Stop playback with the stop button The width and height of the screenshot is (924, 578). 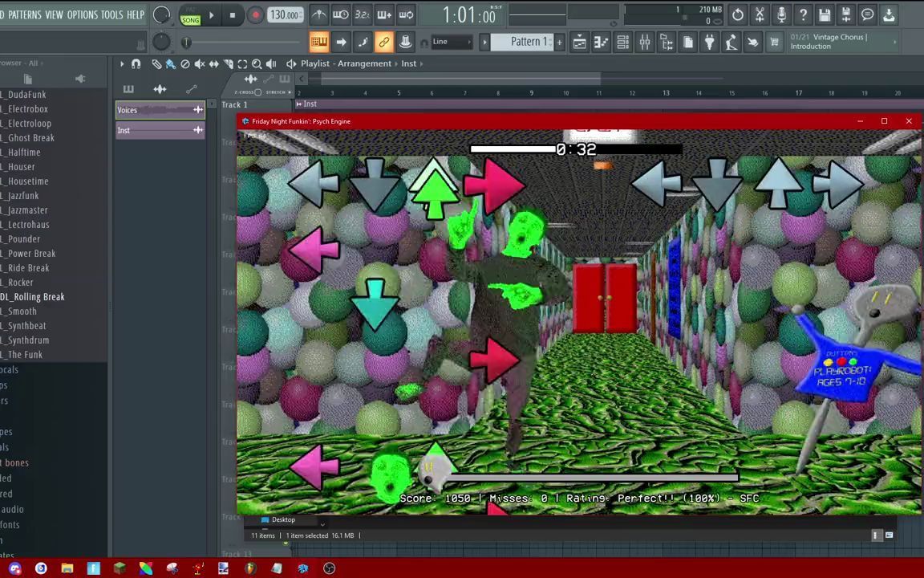232,15
